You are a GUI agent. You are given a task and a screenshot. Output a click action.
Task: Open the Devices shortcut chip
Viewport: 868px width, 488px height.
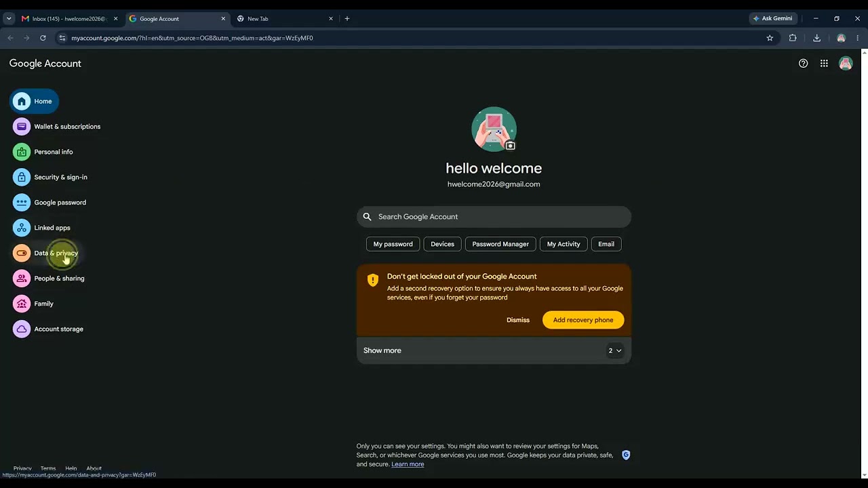pyautogui.click(x=442, y=244)
